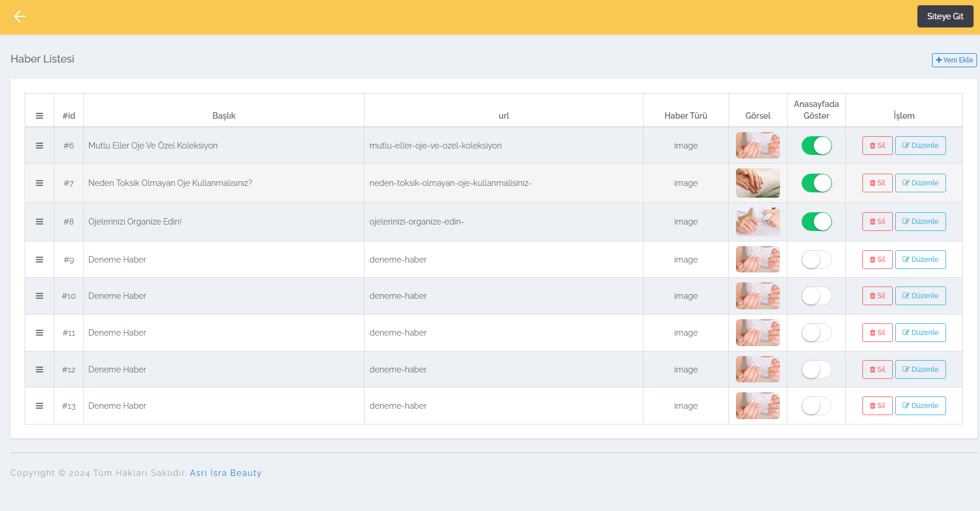The width and height of the screenshot is (980, 511).
Task: Click drag handle icon for row #11
Action: click(x=39, y=333)
